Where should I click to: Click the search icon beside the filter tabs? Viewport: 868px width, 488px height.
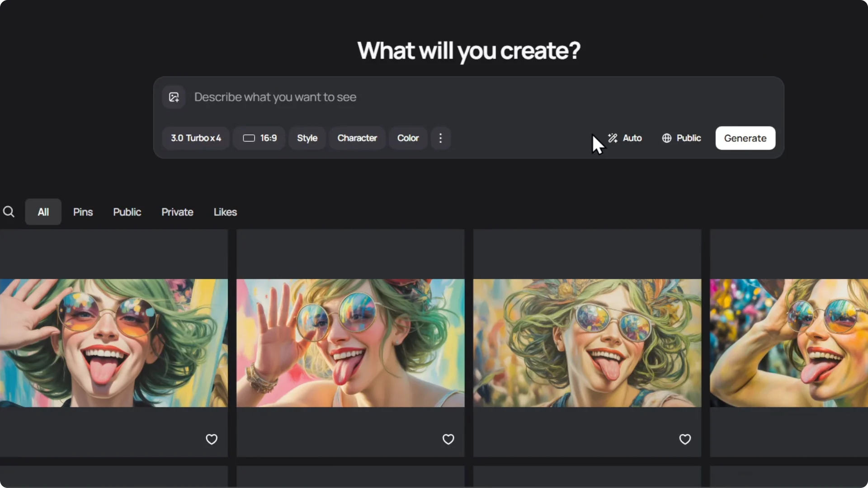(x=9, y=211)
